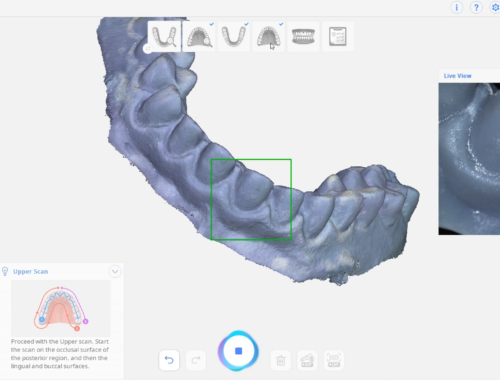Stop scanning with the round stop button
500x380 pixels.
(x=238, y=351)
